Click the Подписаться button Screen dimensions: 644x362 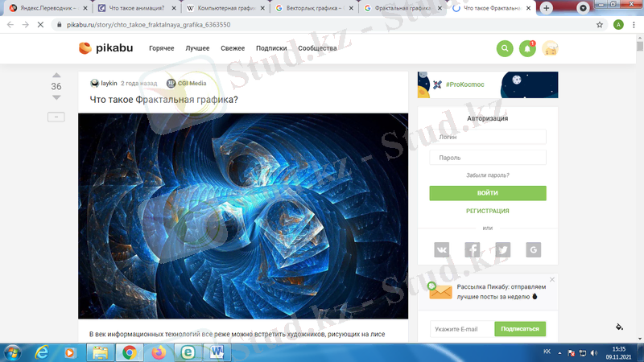[x=520, y=329]
